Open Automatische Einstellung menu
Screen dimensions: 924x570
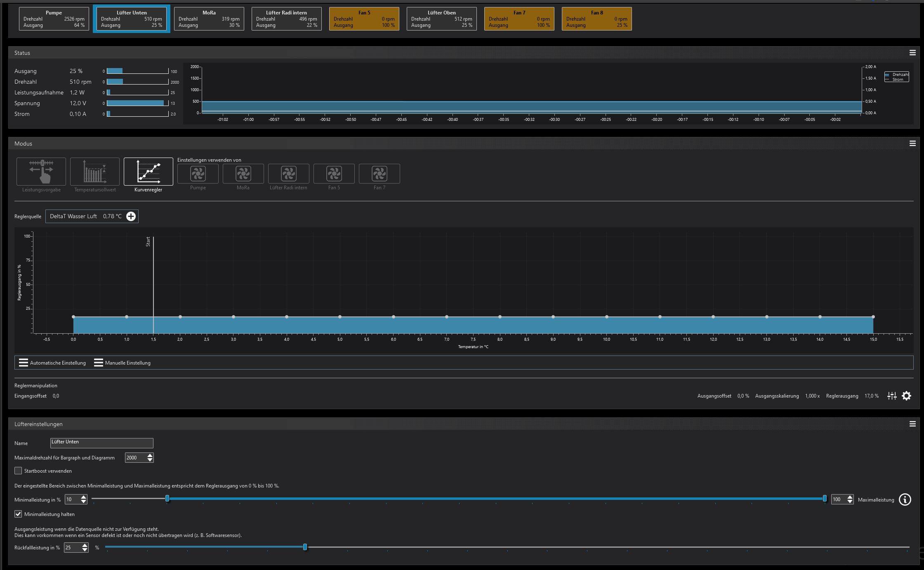tap(52, 363)
